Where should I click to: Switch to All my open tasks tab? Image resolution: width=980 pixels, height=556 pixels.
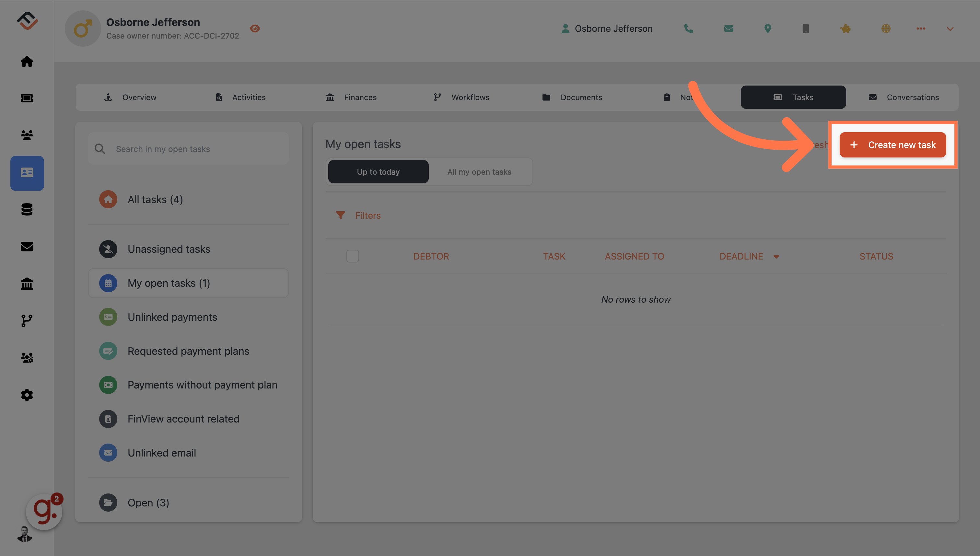[479, 172]
